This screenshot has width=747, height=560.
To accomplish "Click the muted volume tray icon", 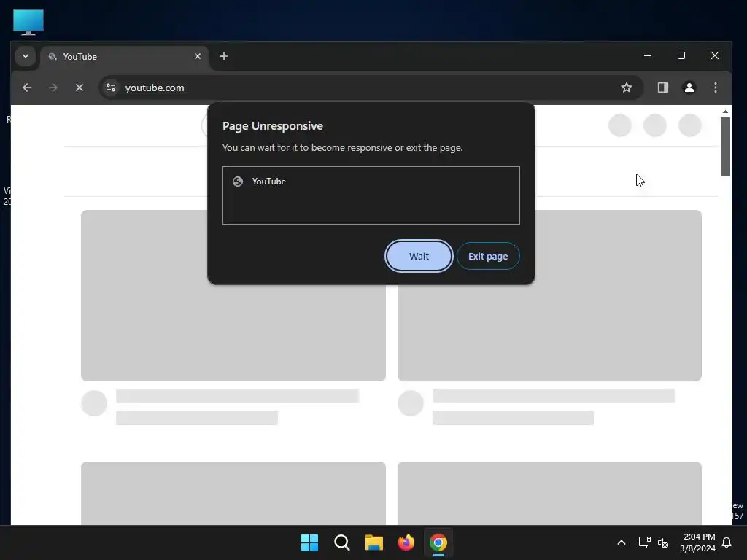I will 663,542.
